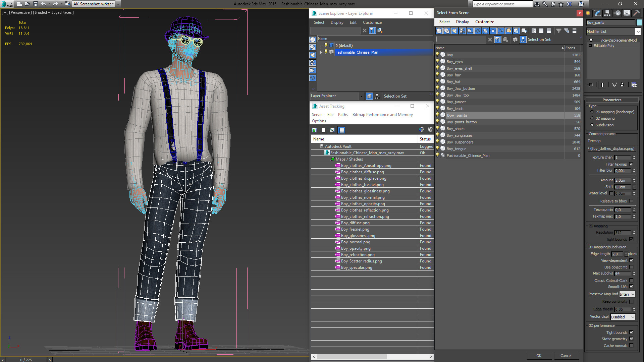This screenshot has width=644, height=362.
Task: Expand Editable Poly plus sign in stack
Action: (x=590, y=46)
